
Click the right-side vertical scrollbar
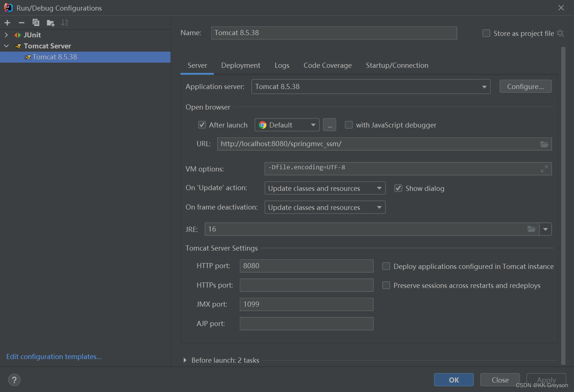point(563,205)
